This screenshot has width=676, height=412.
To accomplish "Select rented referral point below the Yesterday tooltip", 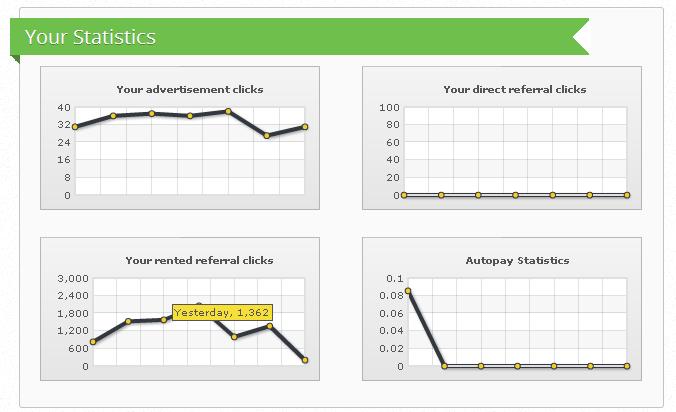I will (270, 326).
